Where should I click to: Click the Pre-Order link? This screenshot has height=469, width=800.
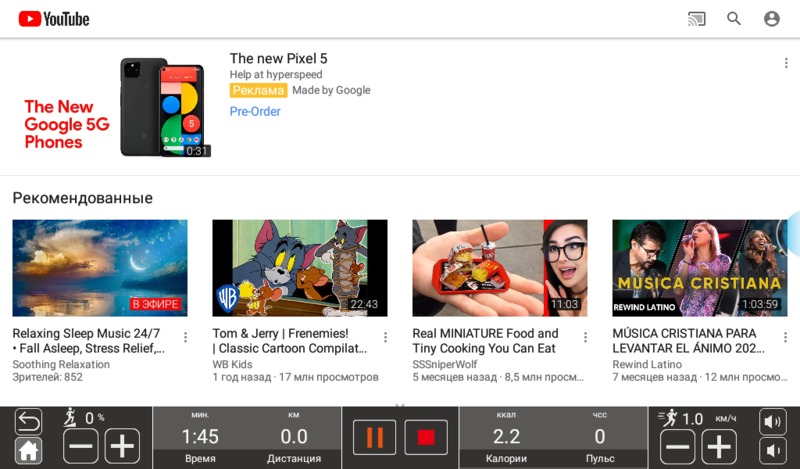(255, 111)
